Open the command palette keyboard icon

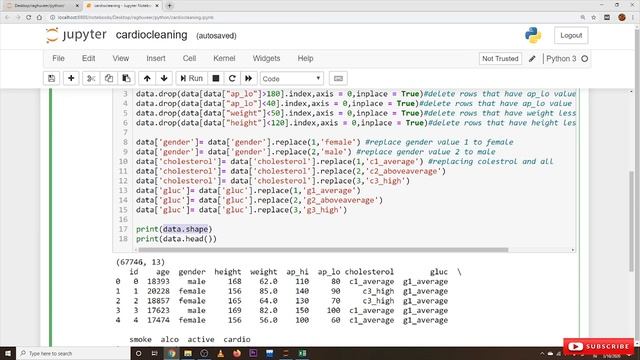click(x=338, y=78)
